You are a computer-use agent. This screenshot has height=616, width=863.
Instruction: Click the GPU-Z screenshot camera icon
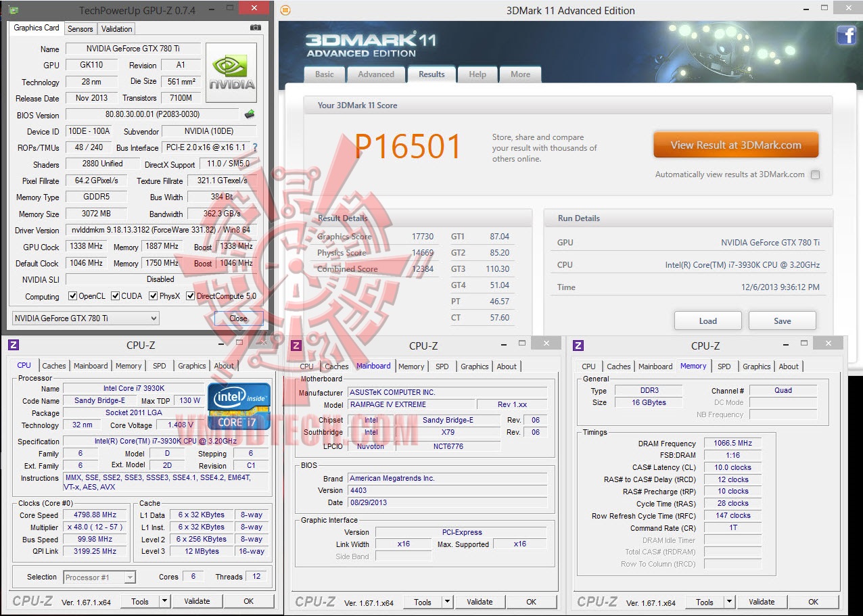pyautogui.click(x=255, y=28)
